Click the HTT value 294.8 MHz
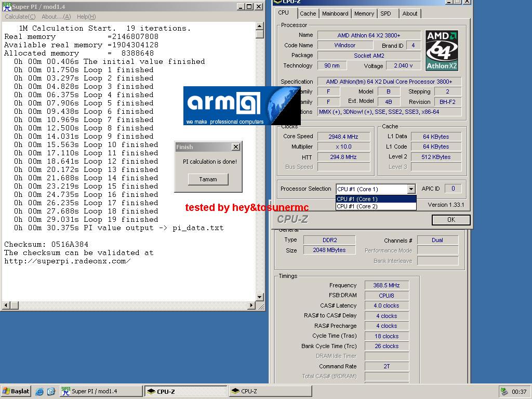The width and height of the screenshot is (532, 399). [x=343, y=157]
